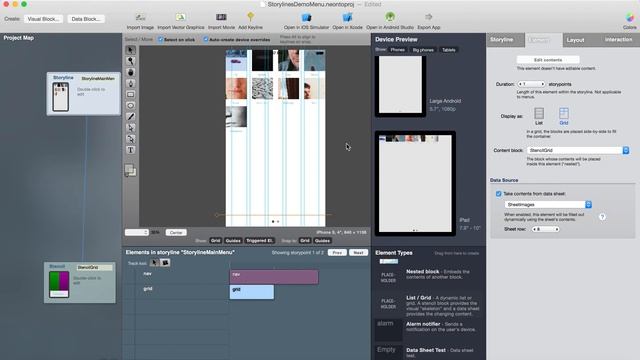The width and height of the screenshot is (640, 360).
Task: Select StencilGrid block in Project Map
Action: click(x=80, y=283)
